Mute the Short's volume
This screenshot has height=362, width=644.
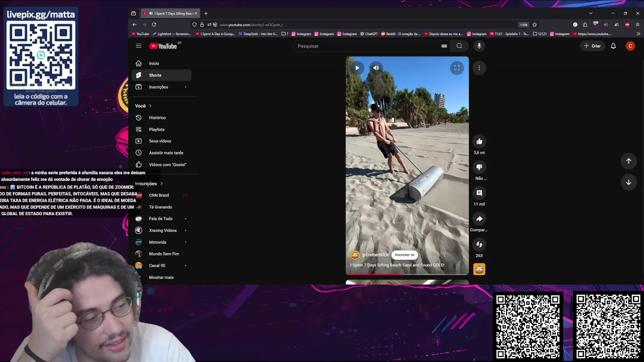click(x=376, y=68)
